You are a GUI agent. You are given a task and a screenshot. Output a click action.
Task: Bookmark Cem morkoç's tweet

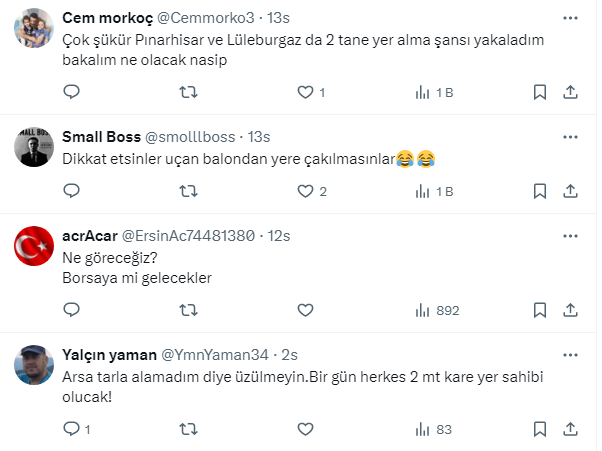click(539, 92)
